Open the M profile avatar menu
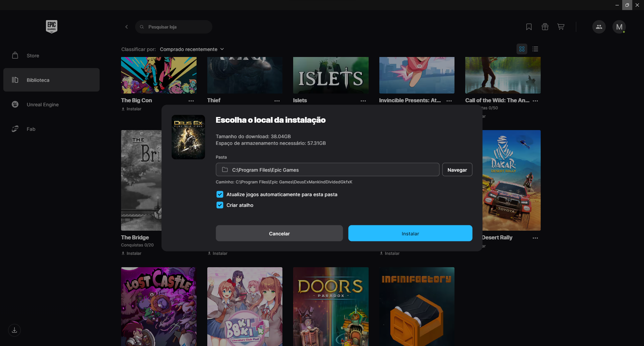This screenshot has height=346, width=644. (x=619, y=27)
